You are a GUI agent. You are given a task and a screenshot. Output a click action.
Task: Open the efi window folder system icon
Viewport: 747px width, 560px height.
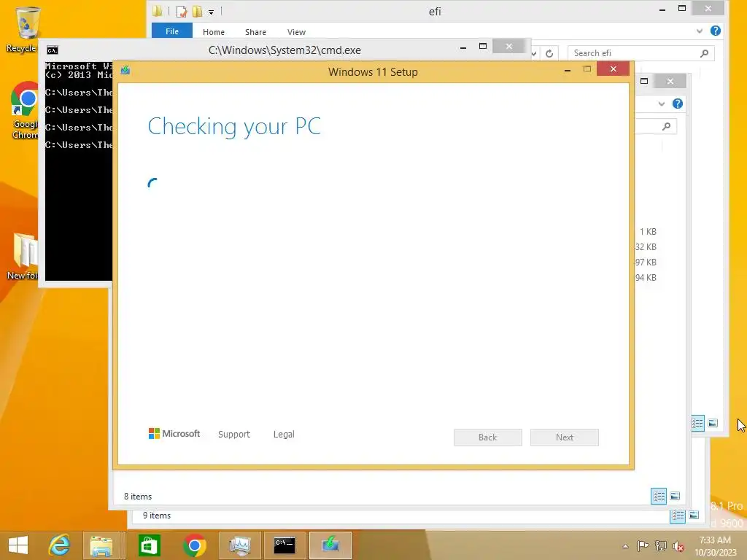pos(158,11)
